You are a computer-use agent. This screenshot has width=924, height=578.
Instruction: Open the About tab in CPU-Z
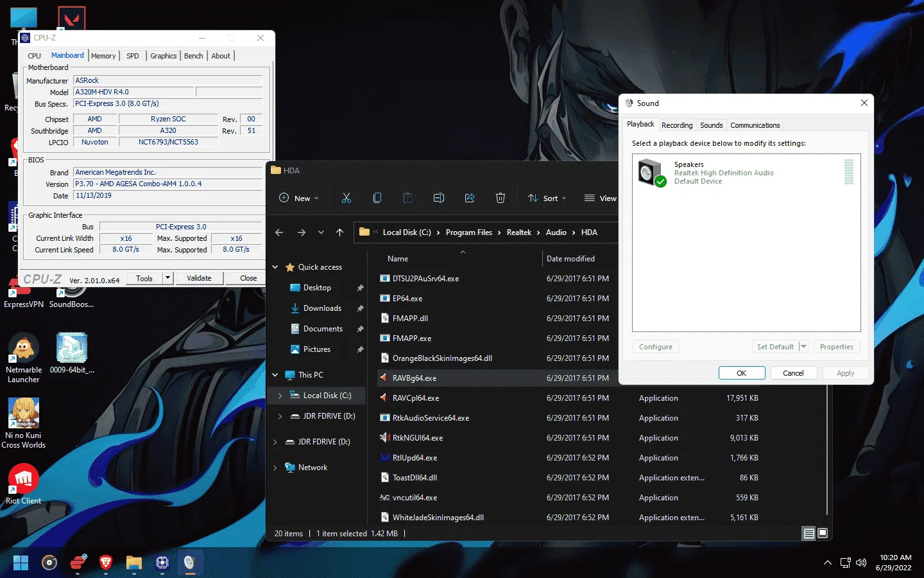(x=221, y=56)
